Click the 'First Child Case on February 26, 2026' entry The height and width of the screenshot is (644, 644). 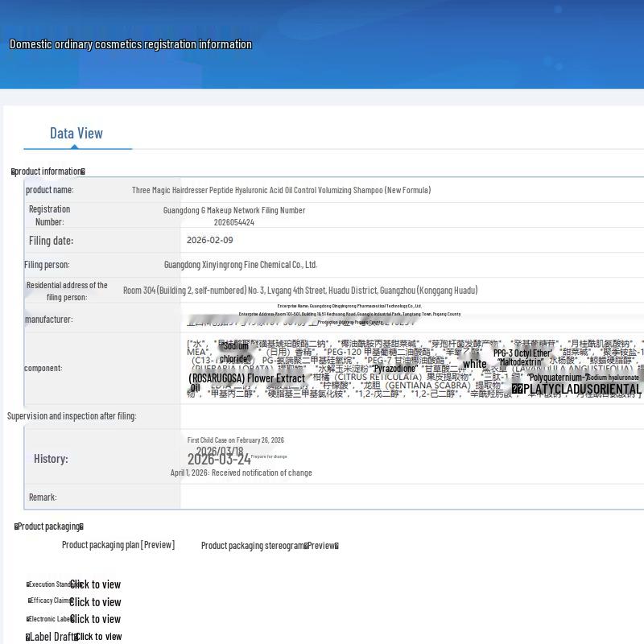coord(236,440)
